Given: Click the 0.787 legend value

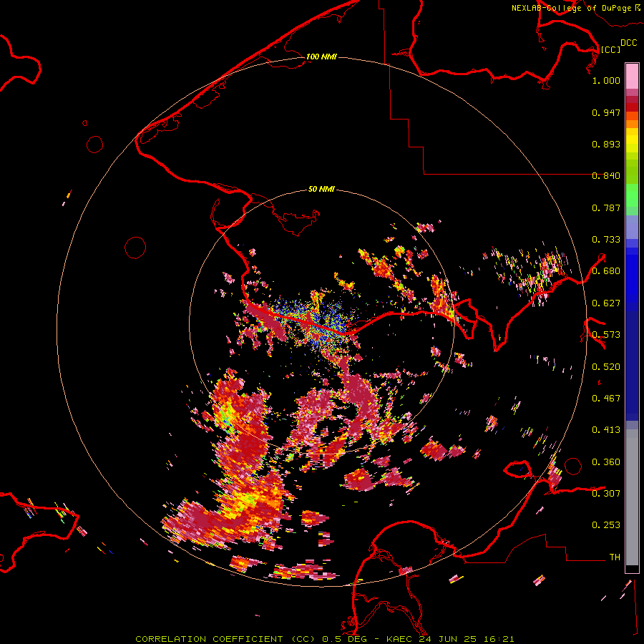Looking at the screenshot, I should click(606, 208).
